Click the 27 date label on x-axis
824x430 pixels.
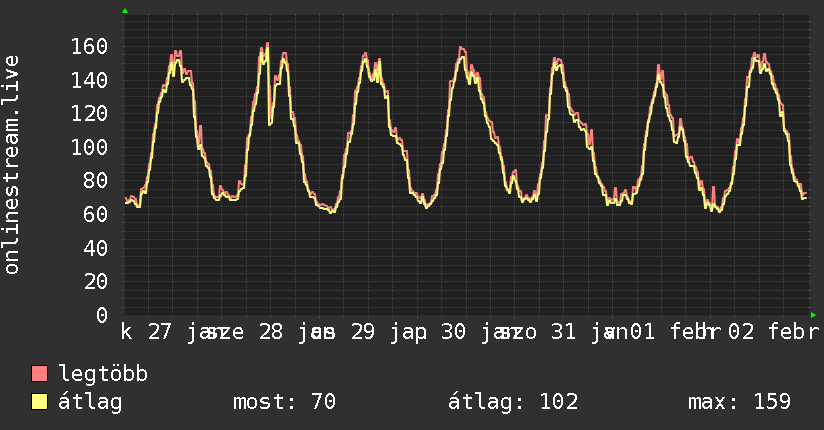[160, 332]
